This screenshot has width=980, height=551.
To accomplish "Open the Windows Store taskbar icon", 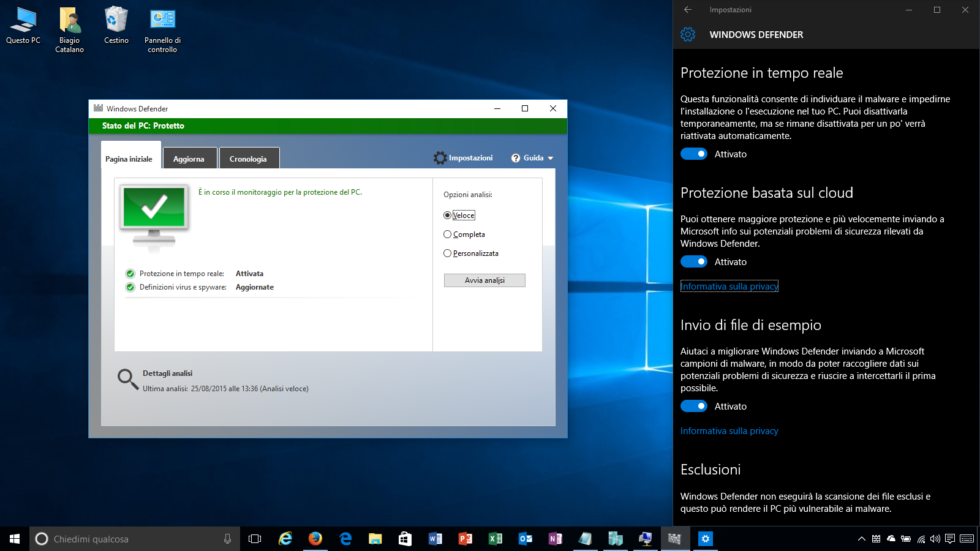I will [x=405, y=539].
